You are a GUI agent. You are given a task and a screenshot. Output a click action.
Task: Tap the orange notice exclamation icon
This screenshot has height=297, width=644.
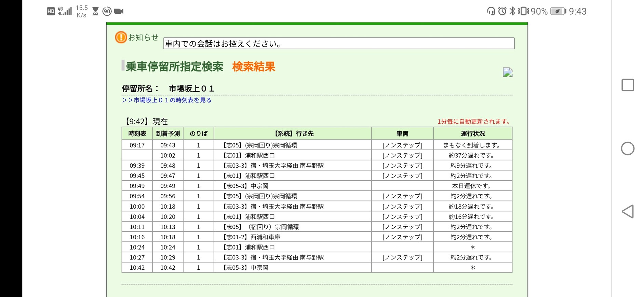pyautogui.click(x=121, y=37)
